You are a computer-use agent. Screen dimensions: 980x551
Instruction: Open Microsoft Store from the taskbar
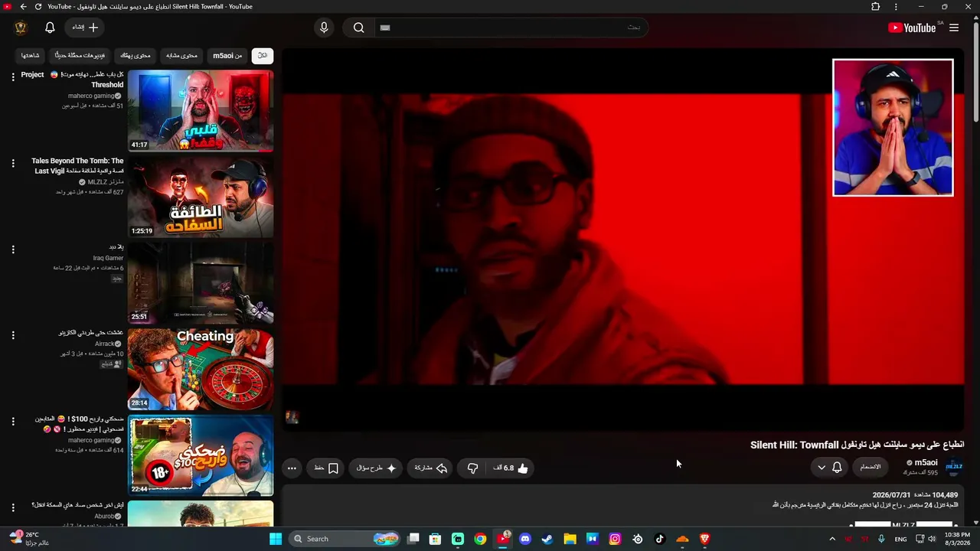pos(435,539)
